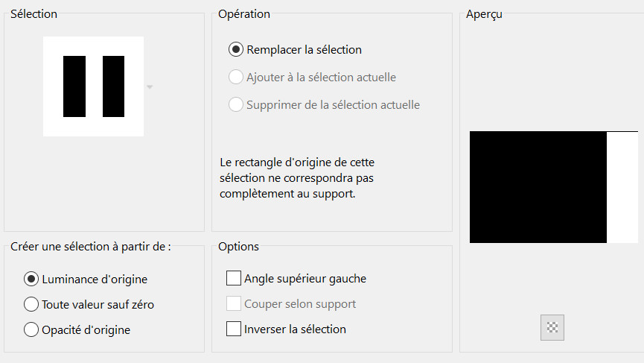This screenshot has height=363, width=644.
Task: Enable Angle supérieur gauche checkbox
Action: [x=234, y=279]
